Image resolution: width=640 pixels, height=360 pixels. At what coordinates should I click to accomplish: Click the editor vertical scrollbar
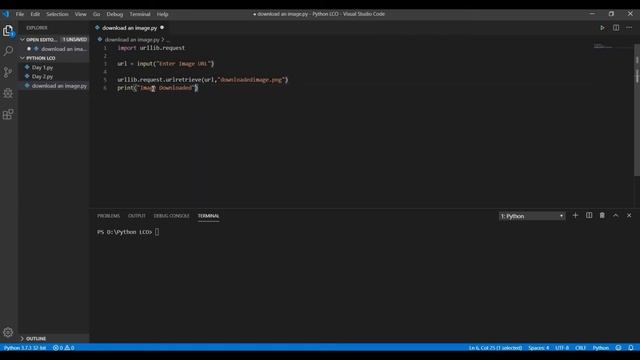point(637,110)
